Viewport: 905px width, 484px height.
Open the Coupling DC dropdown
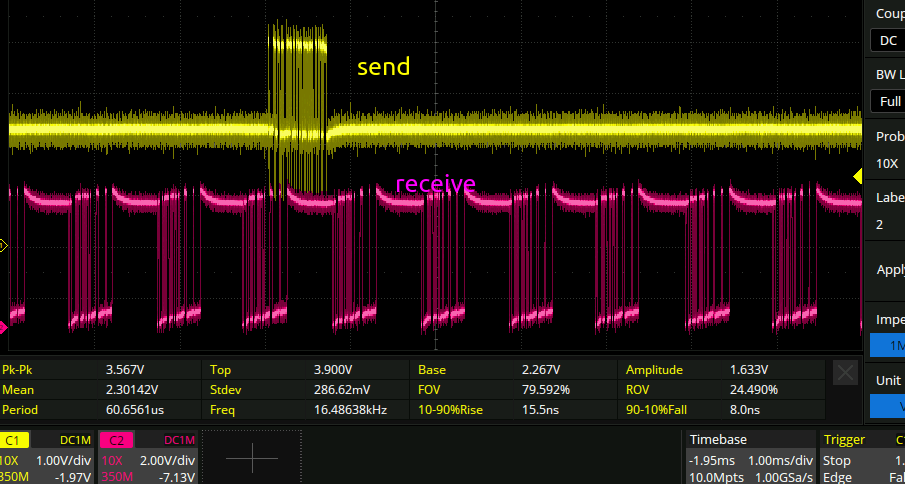coord(887,41)
